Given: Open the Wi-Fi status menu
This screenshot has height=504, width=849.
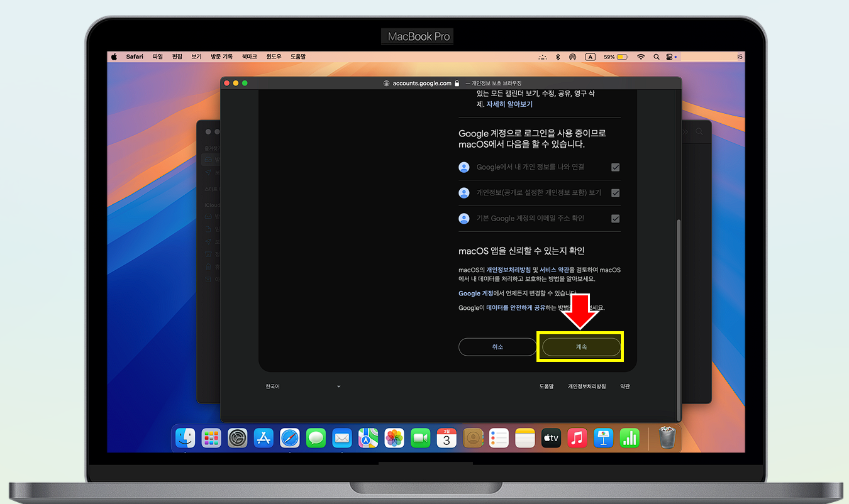Looking at the screenshot, I should pyautogui.click(x=641, y=57).
